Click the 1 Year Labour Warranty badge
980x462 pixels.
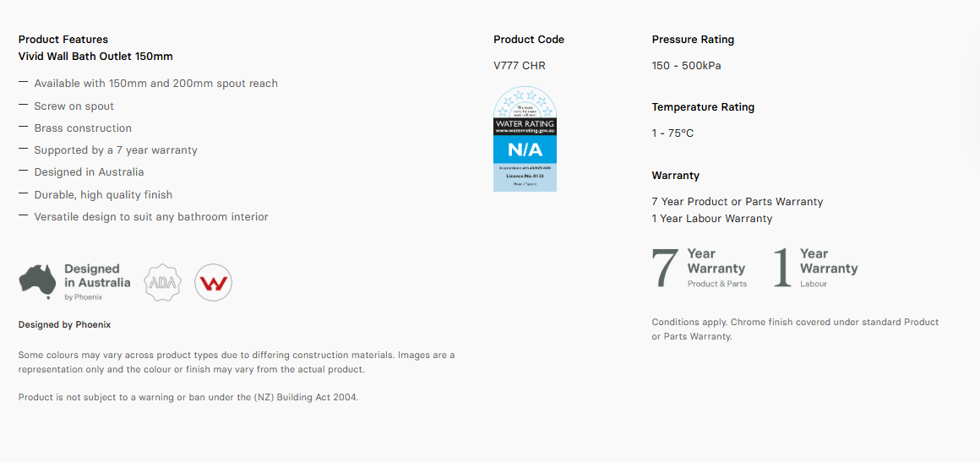click(x=816, y=268)
